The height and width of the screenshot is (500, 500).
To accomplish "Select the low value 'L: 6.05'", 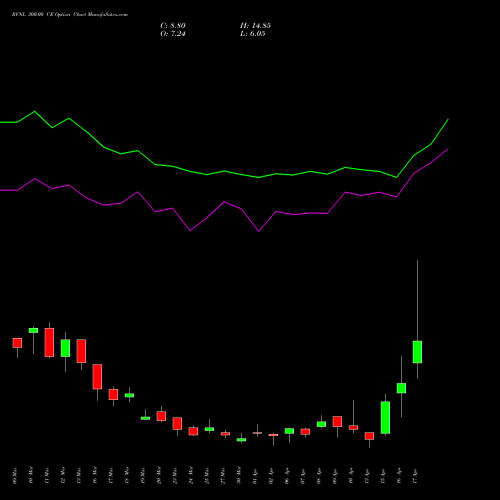I will click(253, 34).
